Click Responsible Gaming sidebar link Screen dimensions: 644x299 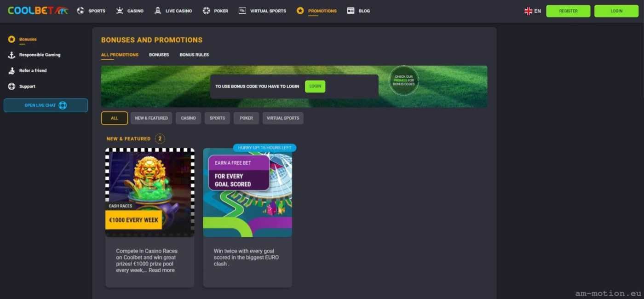point(40,55)
